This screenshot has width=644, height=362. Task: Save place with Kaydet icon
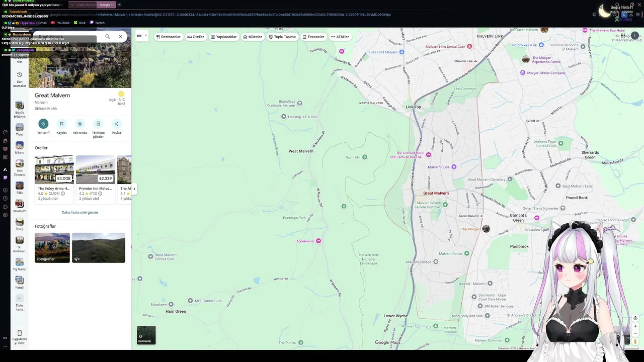click(61, 124)
